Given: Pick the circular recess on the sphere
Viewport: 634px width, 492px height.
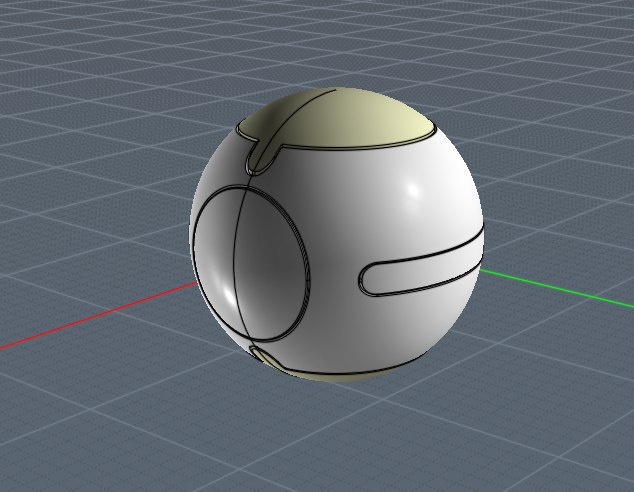Looking at the screenshot, I should point(249,264).
